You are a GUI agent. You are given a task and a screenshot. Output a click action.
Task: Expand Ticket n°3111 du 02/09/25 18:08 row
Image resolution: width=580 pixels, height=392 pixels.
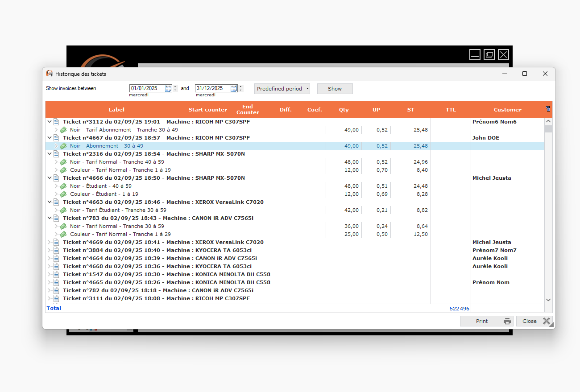(x=49, y=298)
